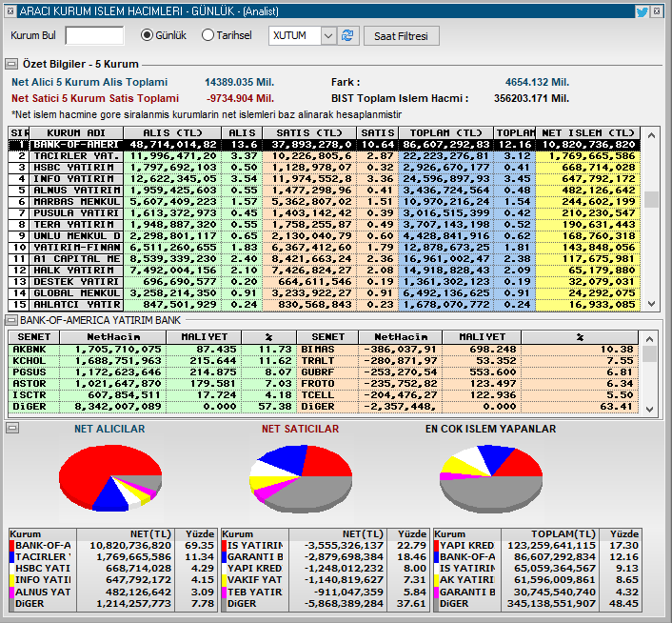672x623 pixels.
Task: Select the PUSULA YATIRI row
Action: point(325,213)
